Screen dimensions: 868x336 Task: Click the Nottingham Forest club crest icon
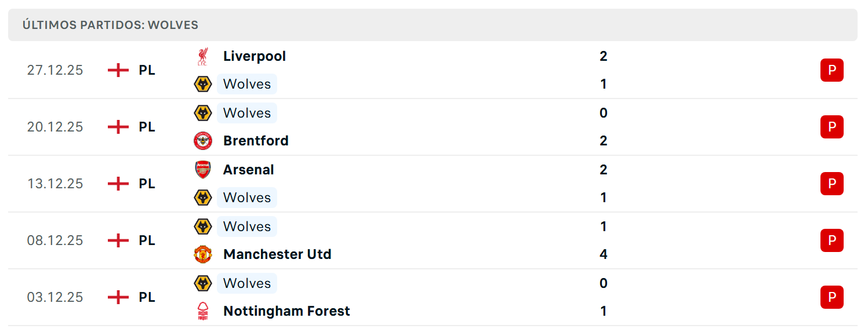[x=202, y=311]
